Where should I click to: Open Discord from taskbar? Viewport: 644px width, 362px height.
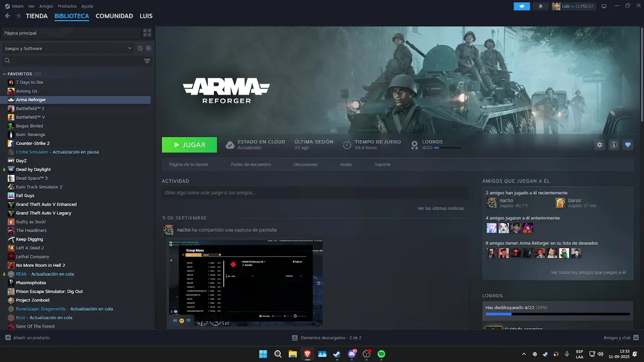click(x=352, y=354)
